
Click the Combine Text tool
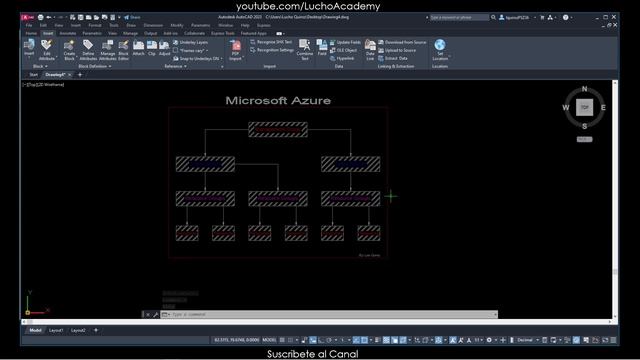(304, 50)
